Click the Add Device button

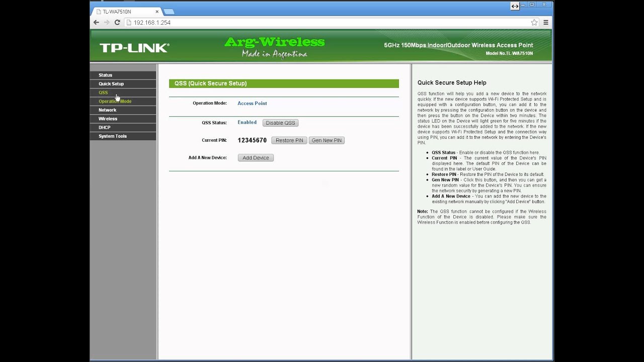click(x=256, y=158)
